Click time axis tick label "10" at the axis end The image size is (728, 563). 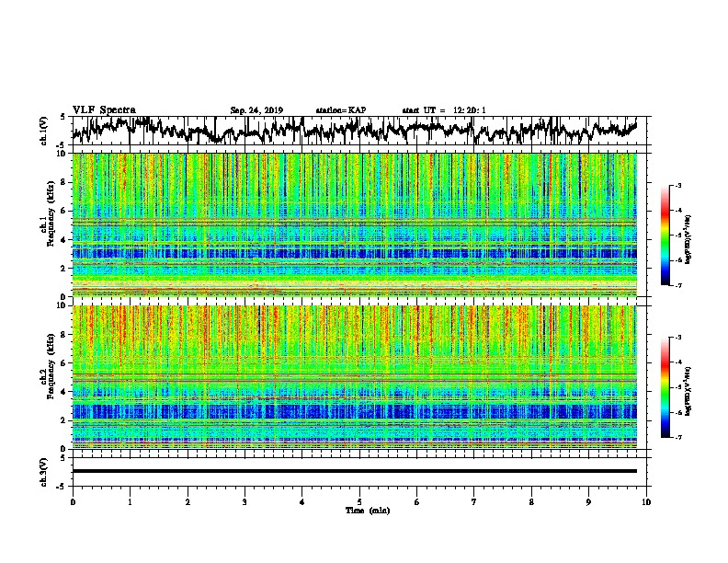[x=646, y=502]
